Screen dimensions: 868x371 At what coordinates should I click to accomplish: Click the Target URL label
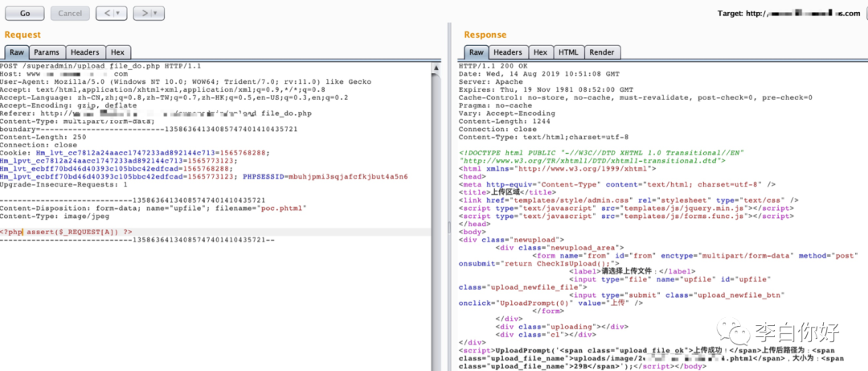[x=789, y=14]
